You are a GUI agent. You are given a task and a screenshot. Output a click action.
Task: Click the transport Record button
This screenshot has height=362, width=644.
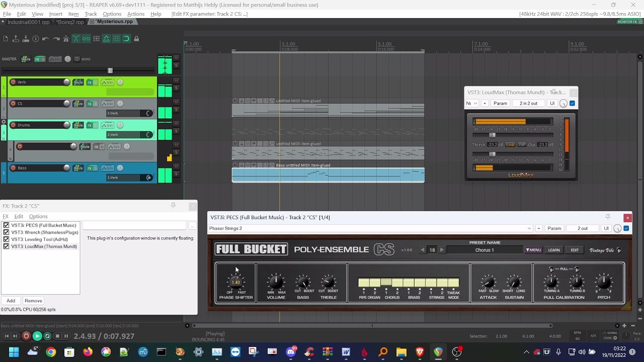pos(26,336)
